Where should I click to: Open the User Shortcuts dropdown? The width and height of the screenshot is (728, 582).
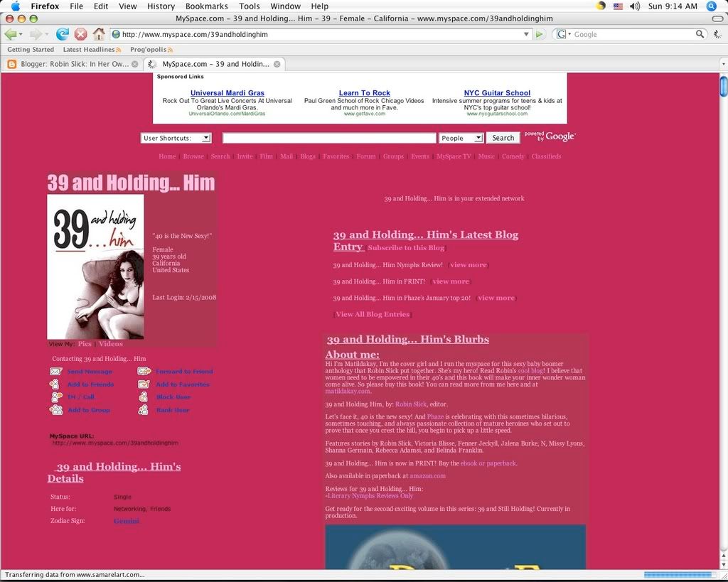[x=176, y=138]
